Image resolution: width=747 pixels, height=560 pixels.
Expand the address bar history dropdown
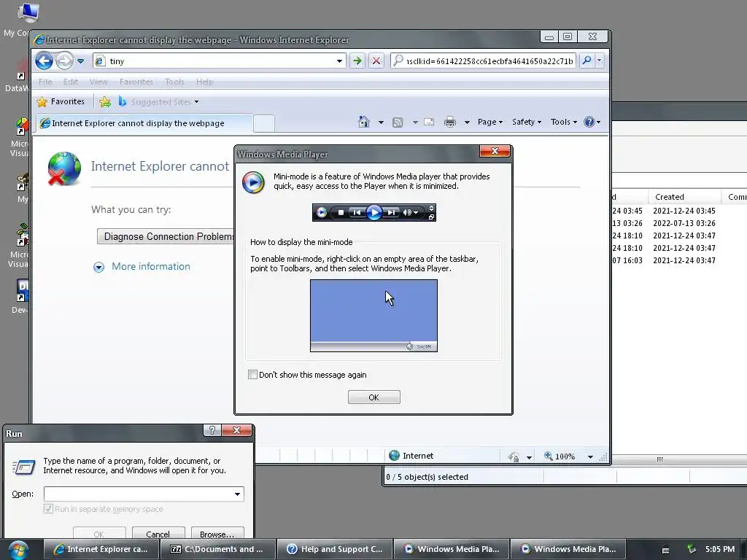coord(339,61)
